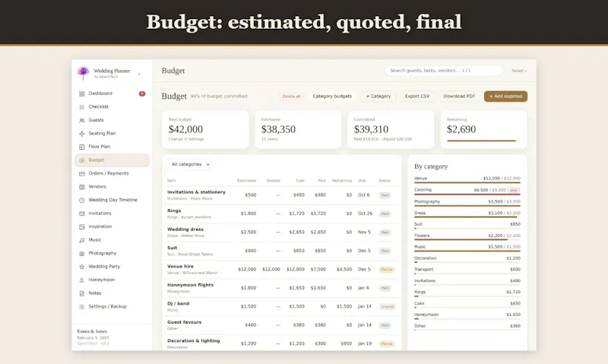This screenshot has width=608, height=364.
Task: Click the Budget coin icon
Action: [x=82, y=160]
